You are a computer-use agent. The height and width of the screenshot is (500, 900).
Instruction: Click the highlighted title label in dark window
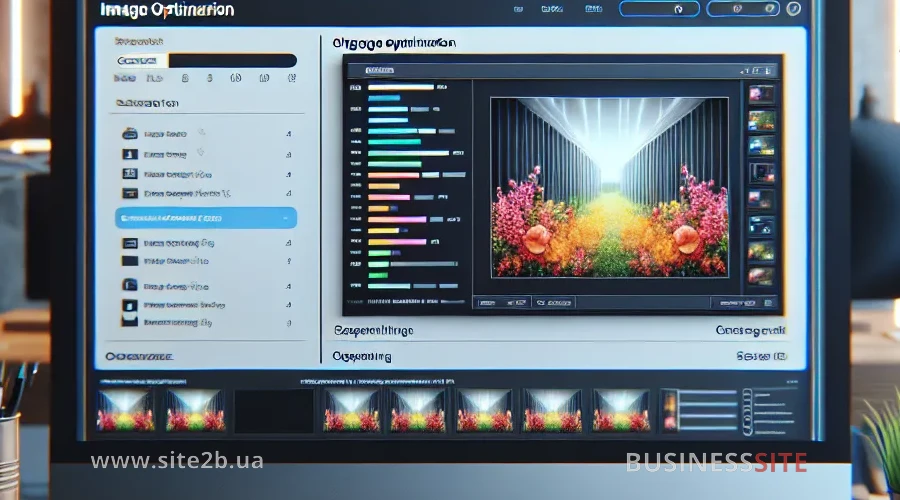379,71
